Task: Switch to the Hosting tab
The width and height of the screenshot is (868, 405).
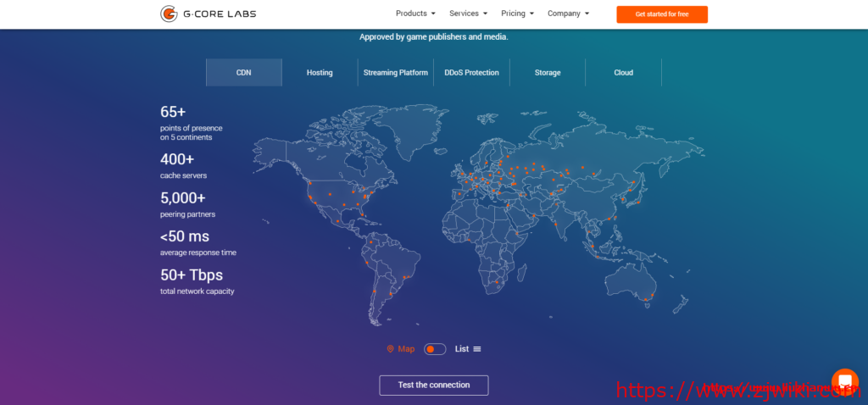Action: tap(320, 73)
